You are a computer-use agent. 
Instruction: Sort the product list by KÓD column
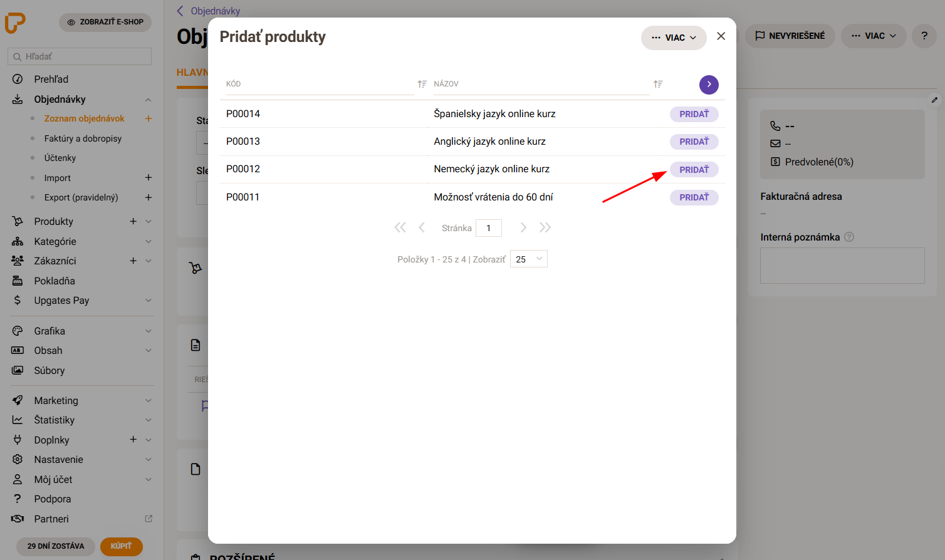coord(422,84)
